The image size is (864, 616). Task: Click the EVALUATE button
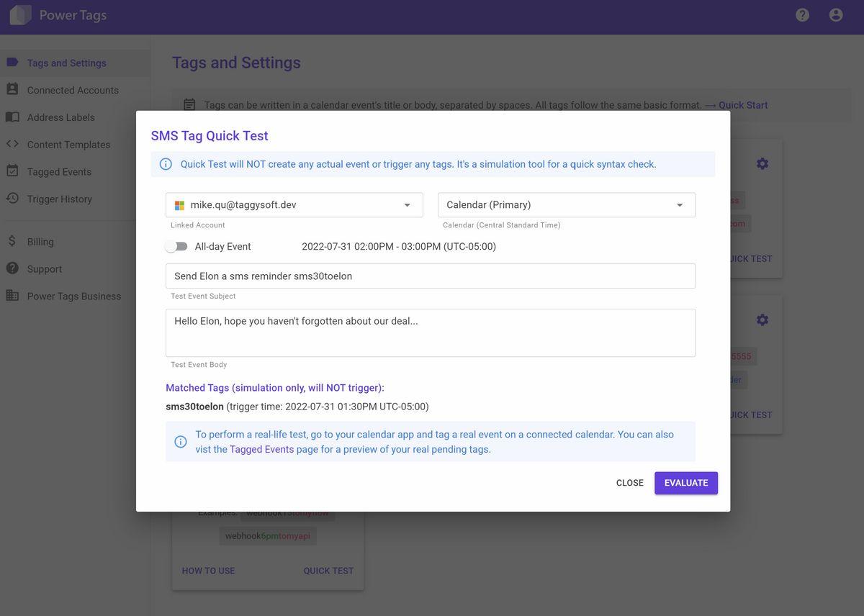[686, 483]
